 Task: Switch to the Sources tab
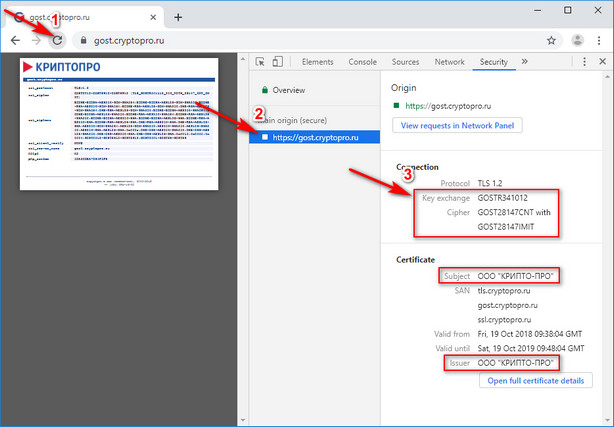point(405,62)
